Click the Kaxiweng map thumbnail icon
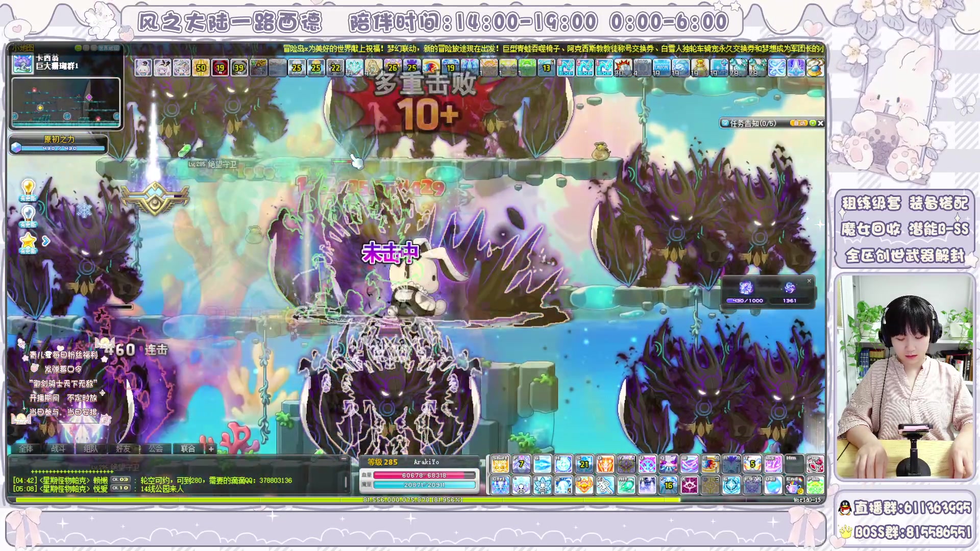Screen dimensions: 980x551 pos(22,64)
